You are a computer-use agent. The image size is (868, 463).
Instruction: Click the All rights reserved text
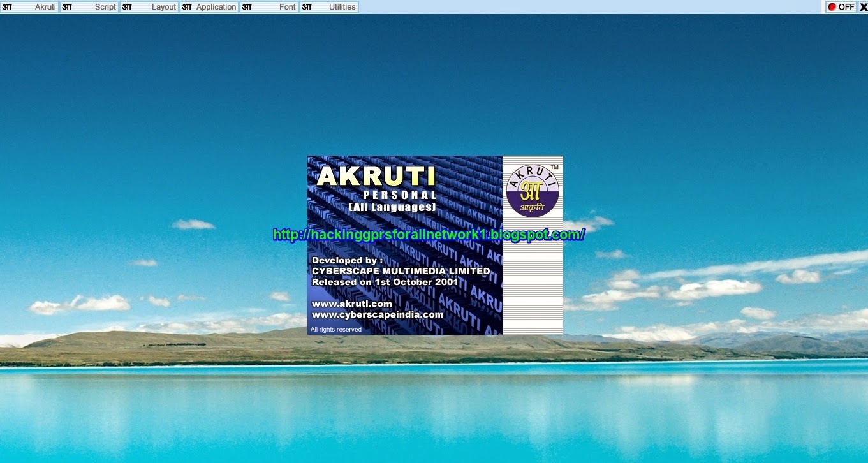pos(336,330)
